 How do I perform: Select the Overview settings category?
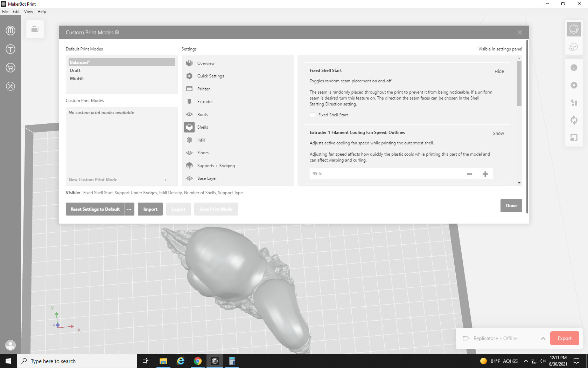coord(206,63)
